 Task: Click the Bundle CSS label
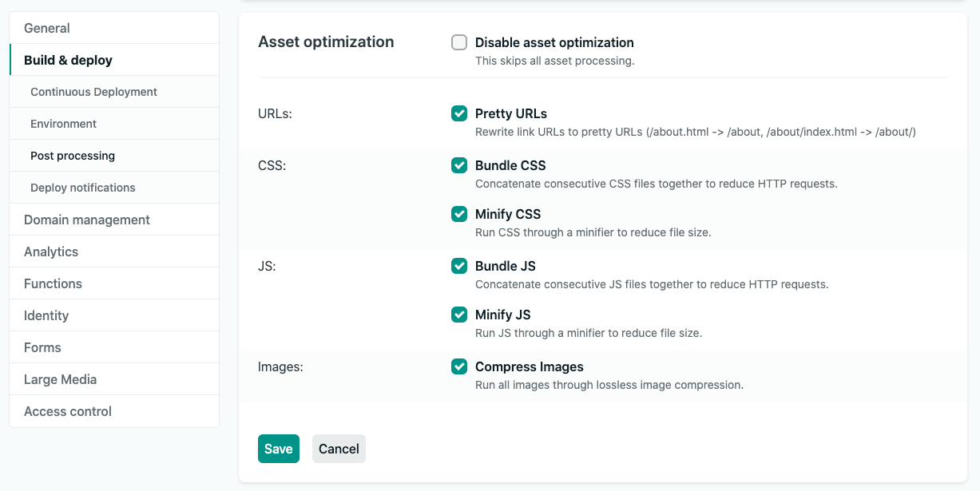pyautogui.click(x=510, y=165)
